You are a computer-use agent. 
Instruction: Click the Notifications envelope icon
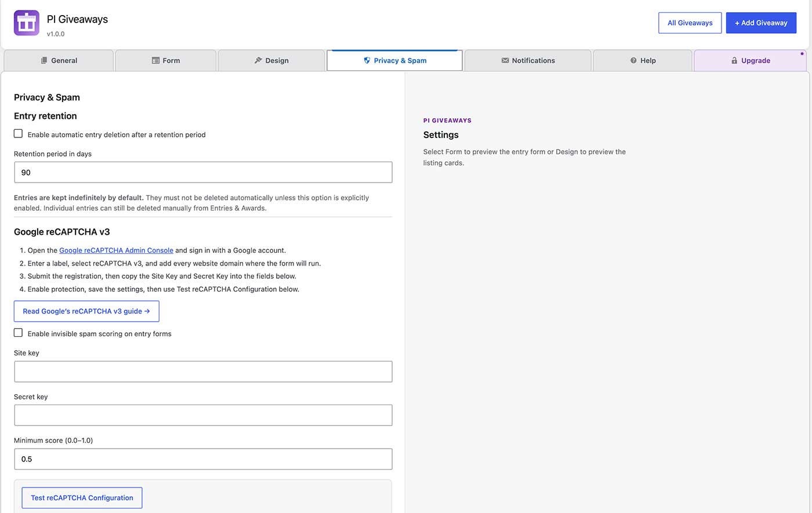[x=505, y=60]
